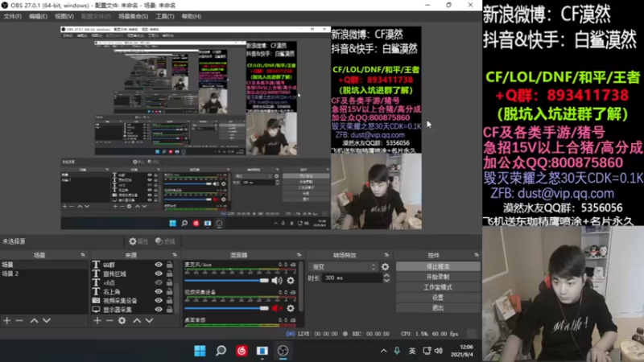Remove selected source with the minus icon
644x362 pixels.
(109, 320)
